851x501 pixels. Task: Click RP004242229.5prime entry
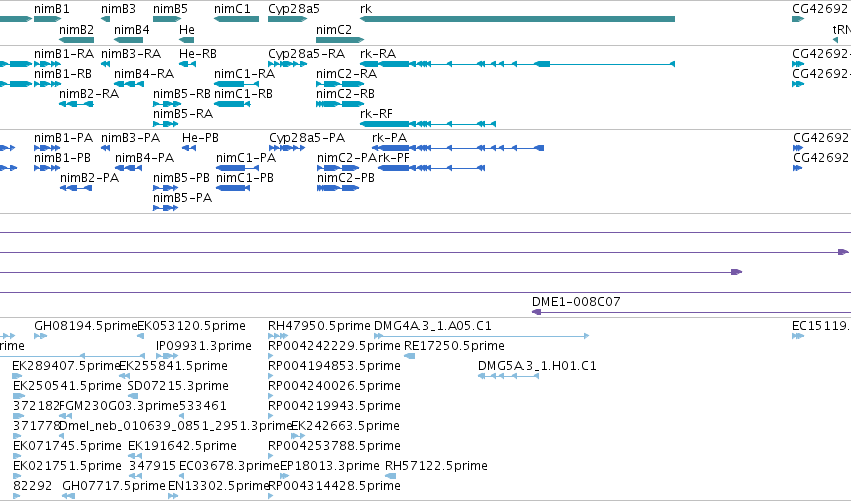[x=271, y=356]
